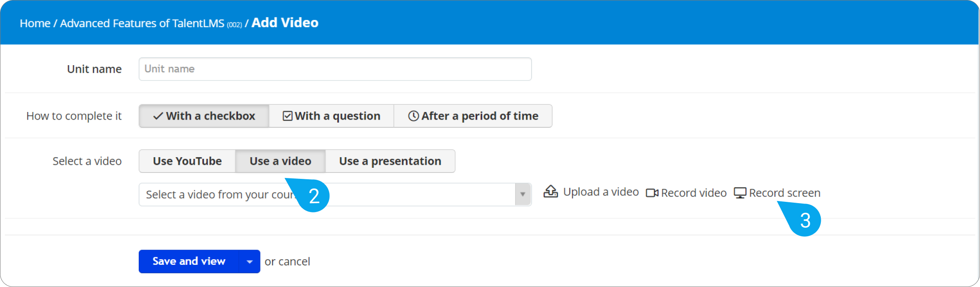Image resolution: width=980 pixels, height=287 pixels.
Task: Click the Record video camera icon
Action: (x=652, y=193)
